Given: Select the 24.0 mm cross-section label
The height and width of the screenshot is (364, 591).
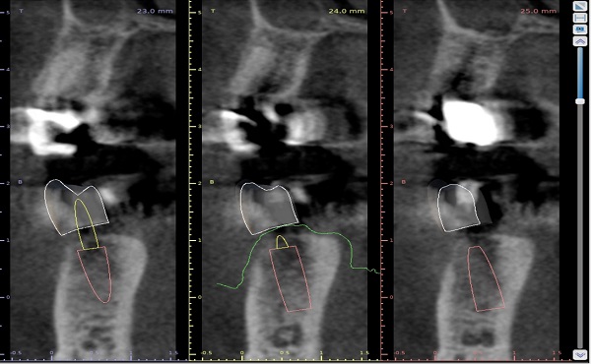Looking at the screenshot, I should tap(347, 11).
